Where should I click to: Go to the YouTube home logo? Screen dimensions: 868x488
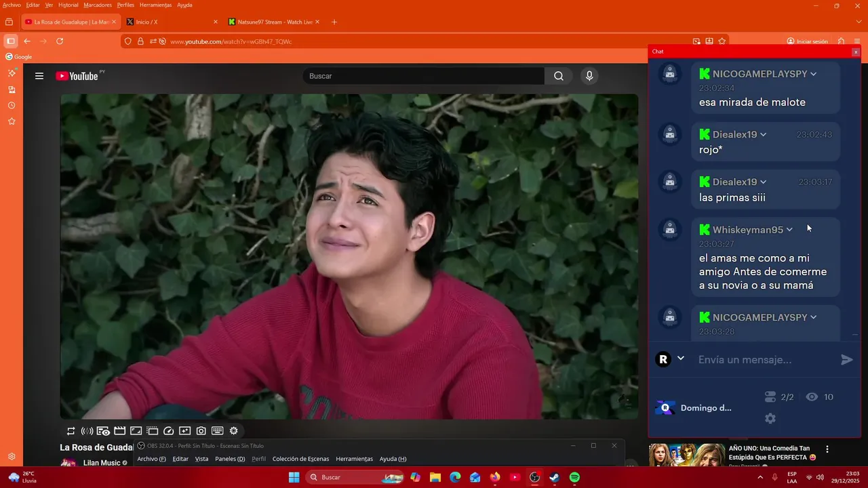tap(77, 76)
